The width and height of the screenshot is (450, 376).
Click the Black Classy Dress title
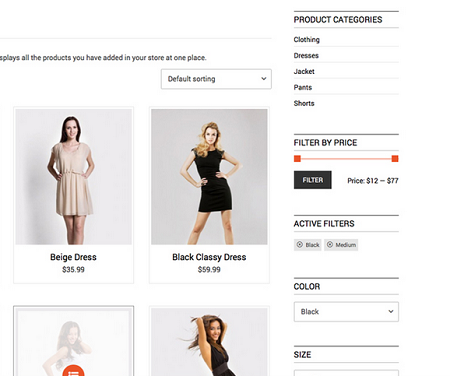209,257
